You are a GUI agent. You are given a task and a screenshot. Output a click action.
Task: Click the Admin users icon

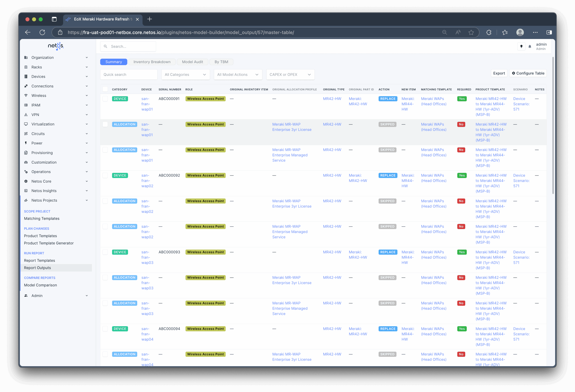tap(26, 295)
